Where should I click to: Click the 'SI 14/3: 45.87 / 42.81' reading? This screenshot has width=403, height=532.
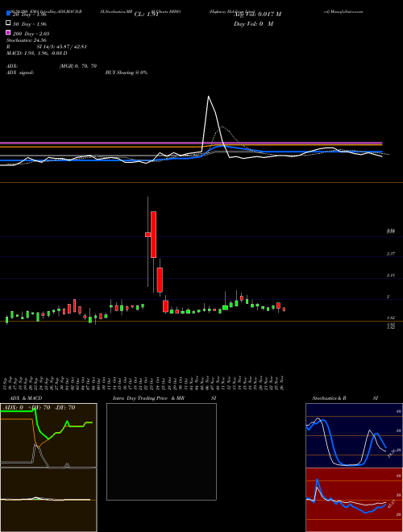point(62,47)
